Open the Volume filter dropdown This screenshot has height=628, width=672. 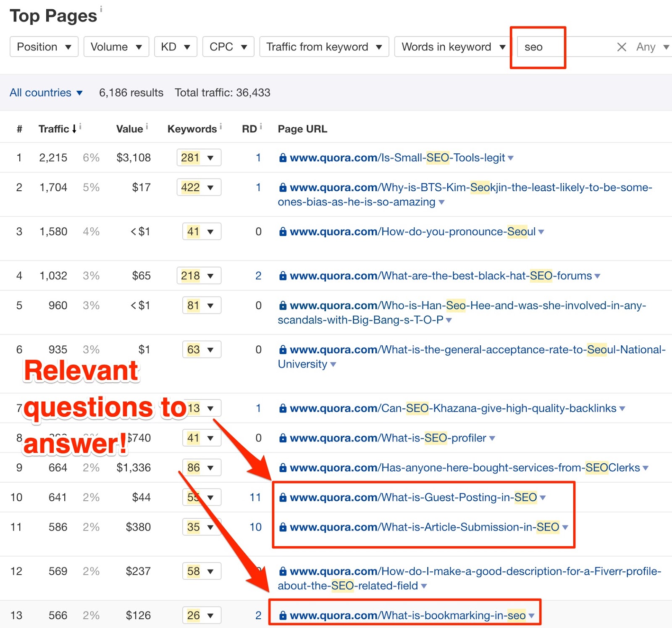(x=116, y=47)
